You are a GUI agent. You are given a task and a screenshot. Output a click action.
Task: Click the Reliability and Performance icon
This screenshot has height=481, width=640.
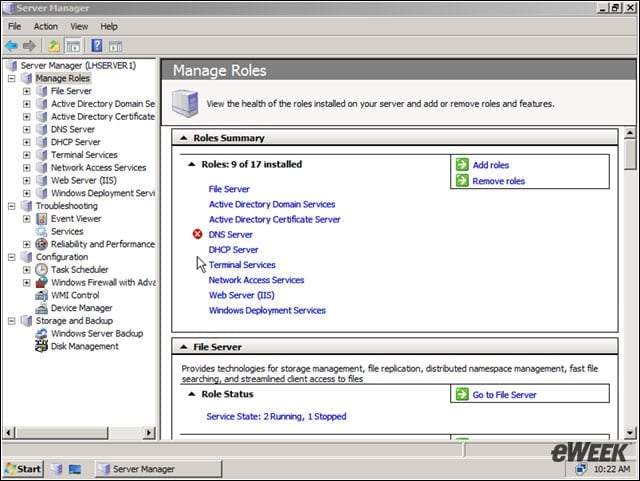[41, 244]
